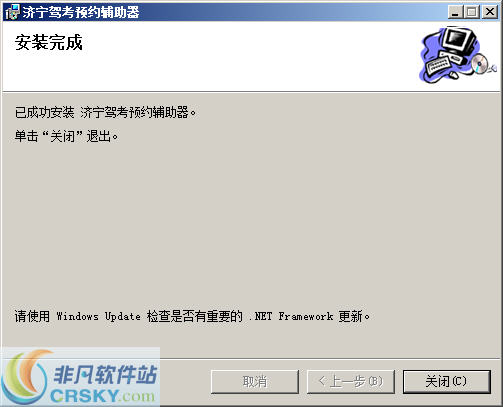
Task: Click the 关闭(C) button to exit
Action: coord(447,381)
